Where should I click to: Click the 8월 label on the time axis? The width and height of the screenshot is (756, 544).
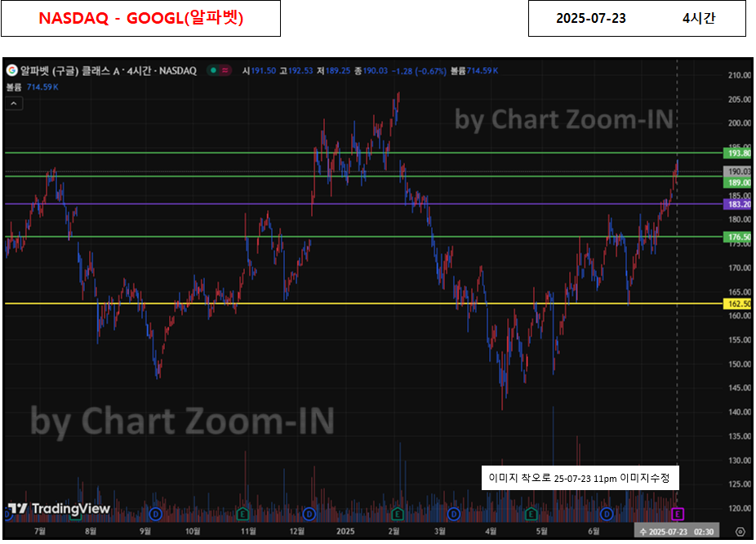coord(90,531)
